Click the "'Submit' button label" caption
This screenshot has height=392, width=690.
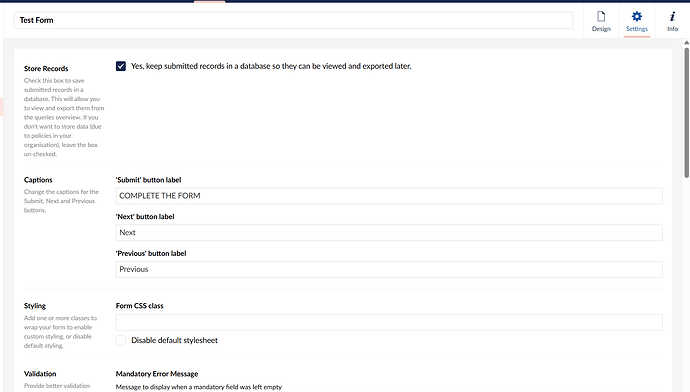148,180
